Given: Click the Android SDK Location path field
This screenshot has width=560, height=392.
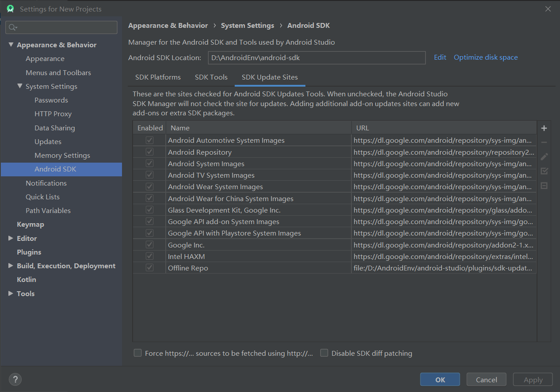Looking at the screenshot, I should (x=316, y=57).
